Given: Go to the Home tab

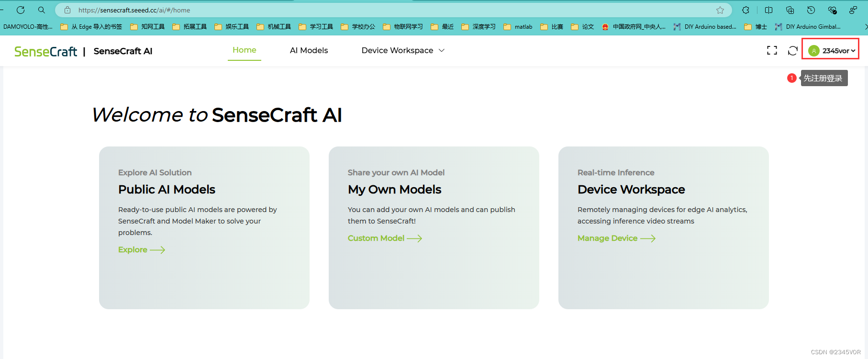Looking at the screenshot, I should 245,50.
